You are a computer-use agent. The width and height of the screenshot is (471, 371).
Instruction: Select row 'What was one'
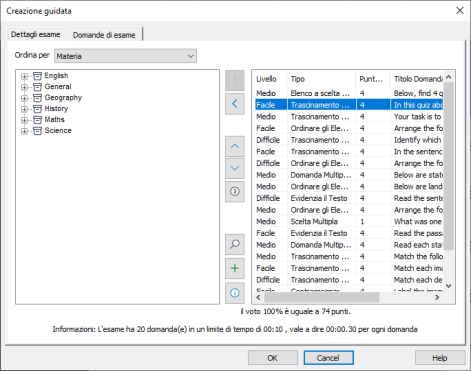pyautogui.click(x=348, y=222)
